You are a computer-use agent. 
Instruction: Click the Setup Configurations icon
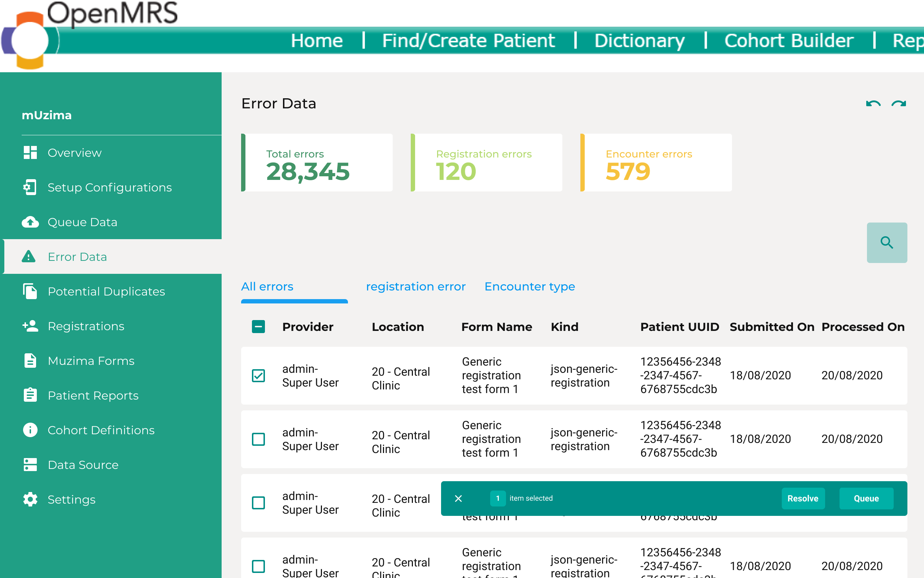[30, 187]
